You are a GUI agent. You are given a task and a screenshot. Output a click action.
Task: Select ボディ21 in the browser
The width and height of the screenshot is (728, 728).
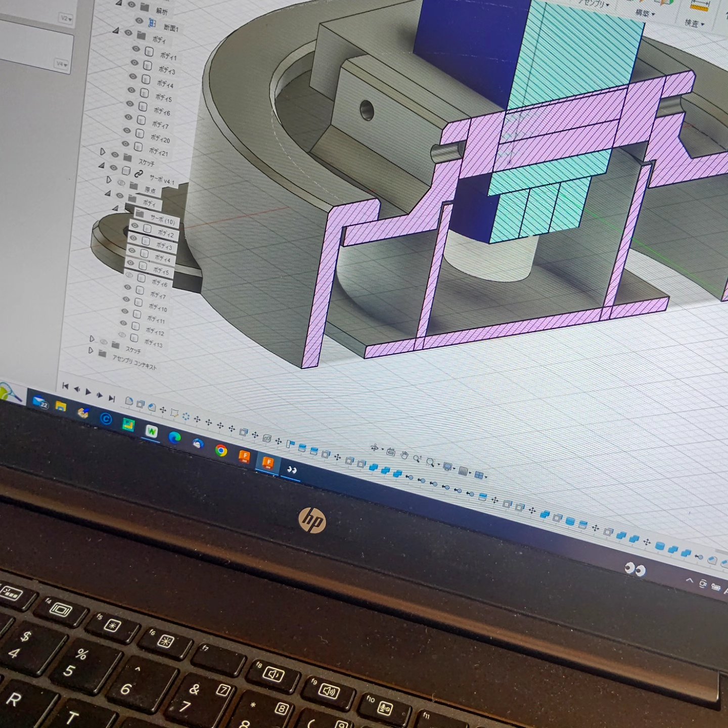158,152
